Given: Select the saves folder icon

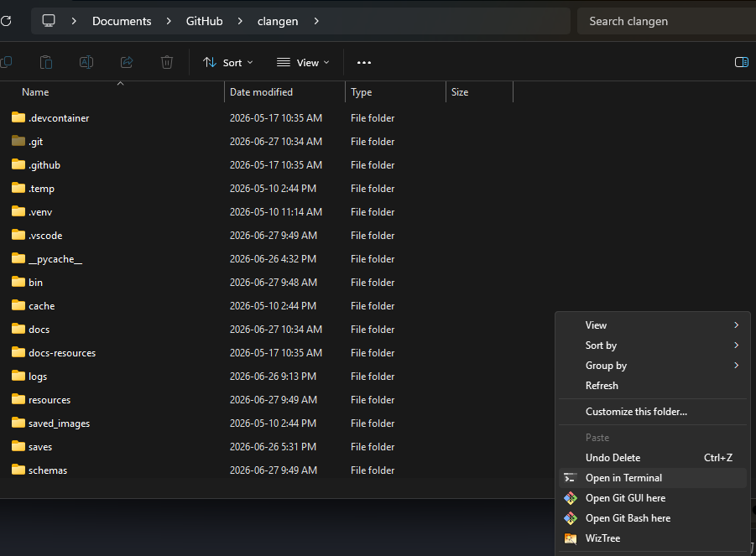Looking at the screenshot, I should pyautogui.click(x=18, y=447).
